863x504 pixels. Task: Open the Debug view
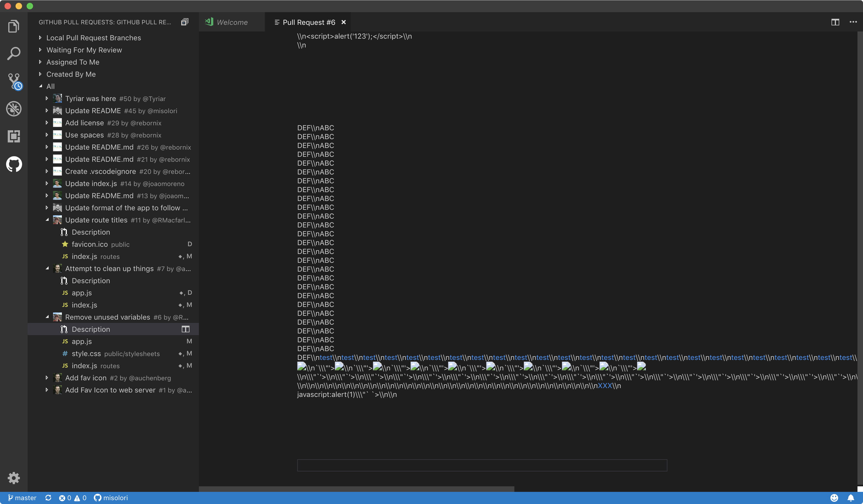pos(14,109)
